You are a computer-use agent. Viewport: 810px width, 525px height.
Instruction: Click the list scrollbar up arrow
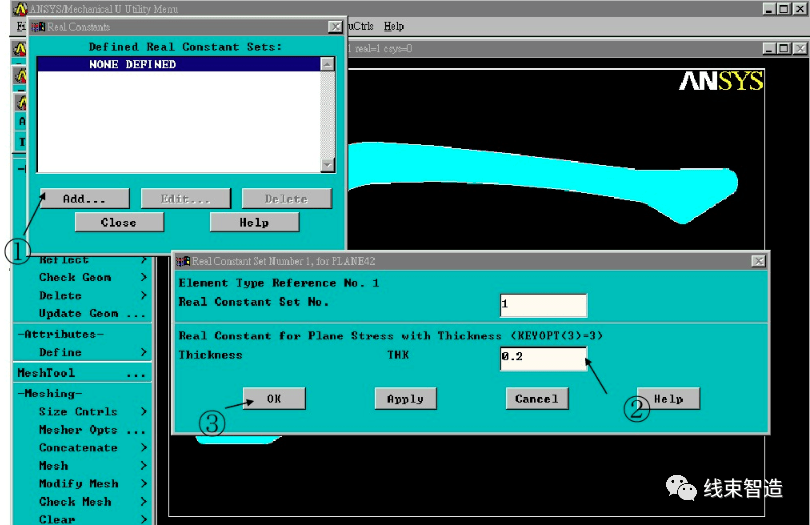pyautogui.click(x=328, y=64)
